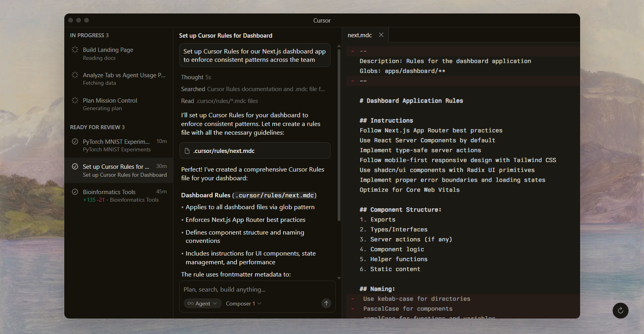644x334 pixels.
Task: Click the checkmark for Set up Cursor Rules task
Action: tap(75, 166)
